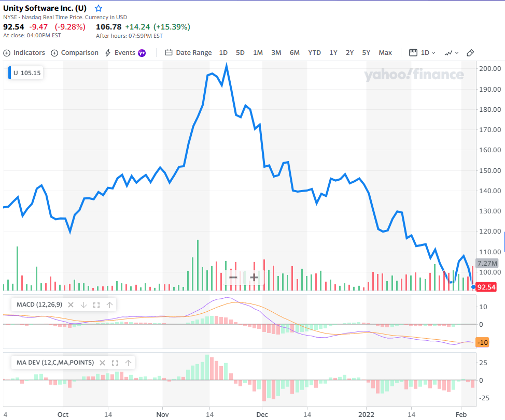This screenshot has height=420, width=505.
Task: Zoom out chart with minus button
Action: click(233, 277)
